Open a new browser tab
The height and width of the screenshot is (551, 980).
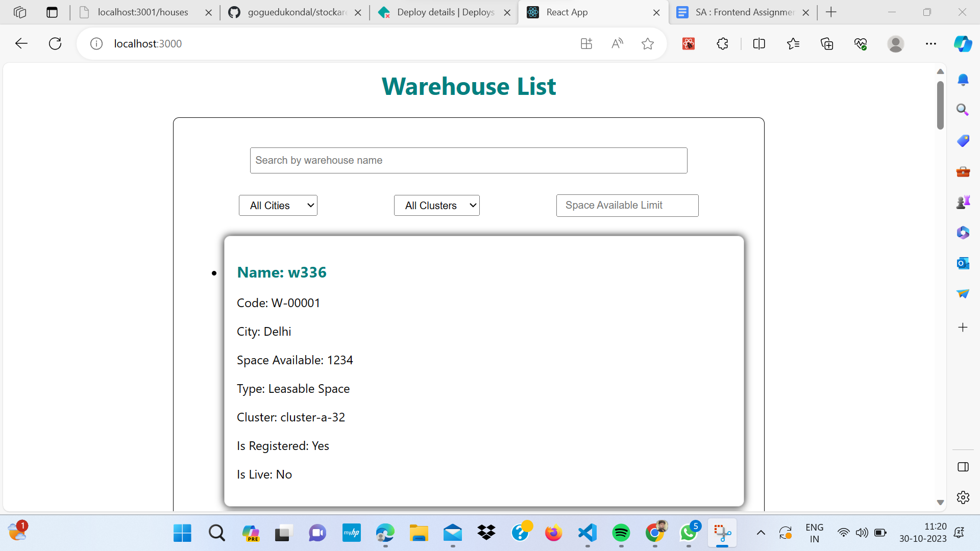click(831, 12)
